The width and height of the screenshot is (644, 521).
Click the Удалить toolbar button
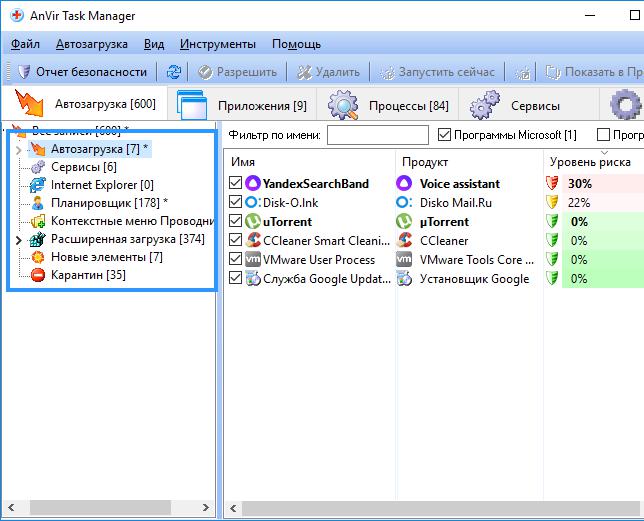[x=328, y=72]
